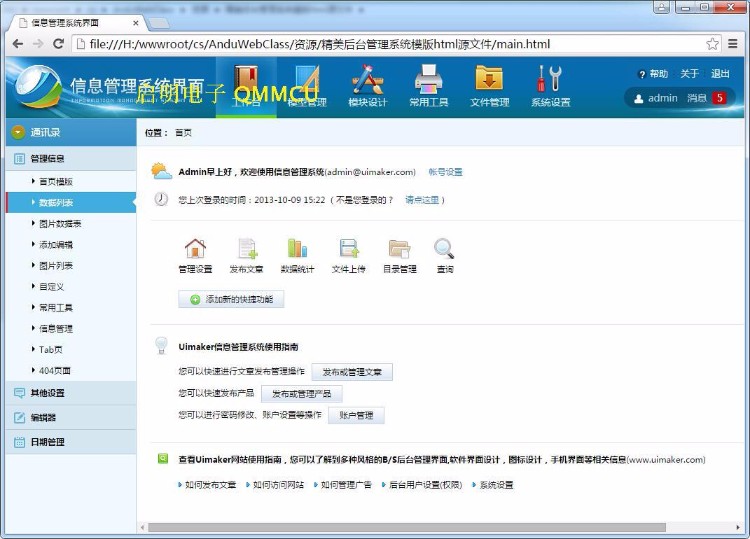Open the 如何管理广告 guide link

tap(346, 484)
